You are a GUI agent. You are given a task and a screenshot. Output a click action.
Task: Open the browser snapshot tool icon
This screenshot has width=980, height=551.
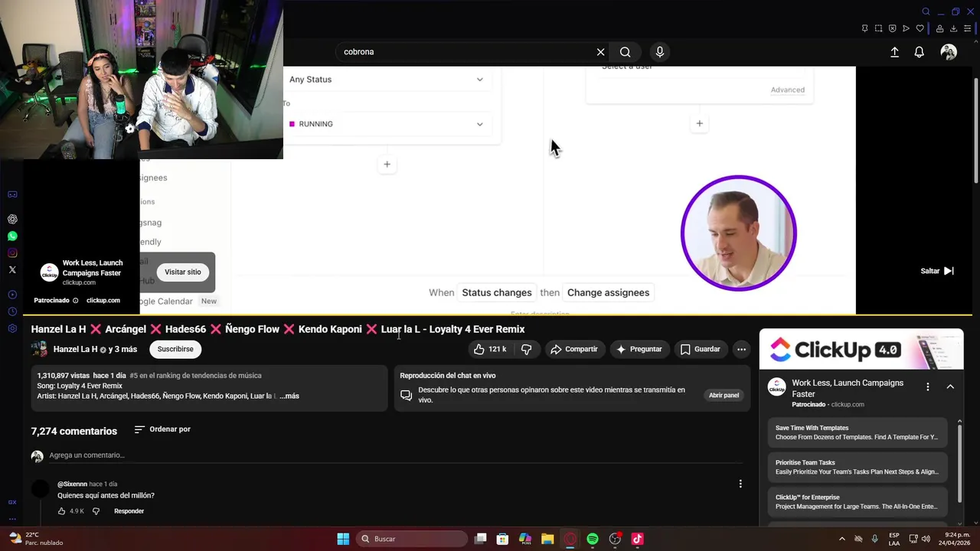coord(879,29)
